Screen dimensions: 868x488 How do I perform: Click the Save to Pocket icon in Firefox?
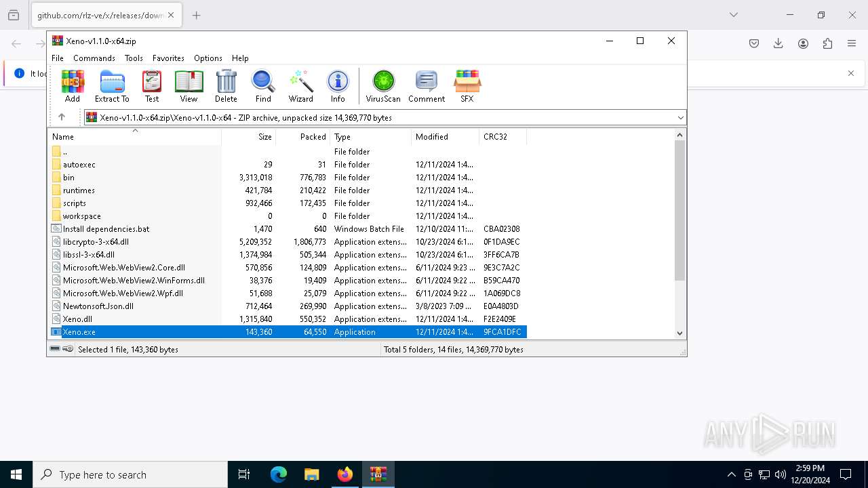pos(754,43)
